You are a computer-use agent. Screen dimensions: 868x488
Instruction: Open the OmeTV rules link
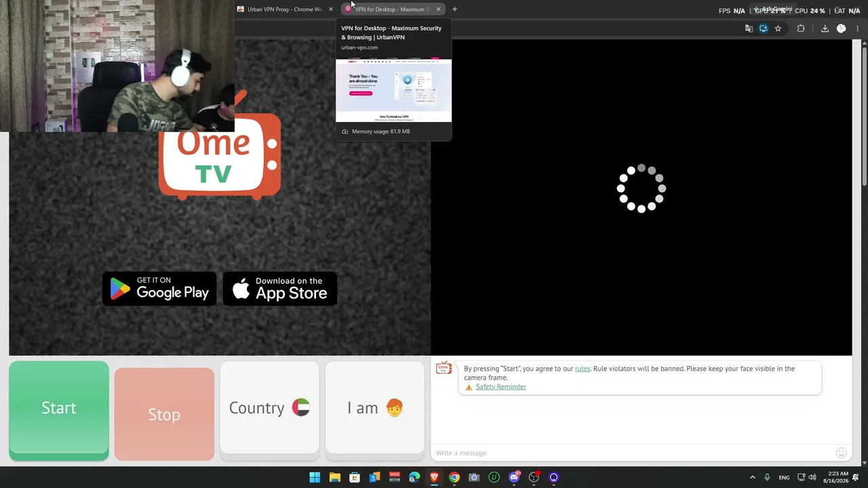coord(583,369)
